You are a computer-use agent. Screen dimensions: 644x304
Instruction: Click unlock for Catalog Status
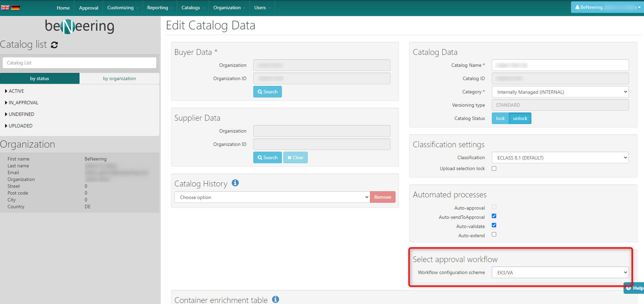click(x=520, y=118)
